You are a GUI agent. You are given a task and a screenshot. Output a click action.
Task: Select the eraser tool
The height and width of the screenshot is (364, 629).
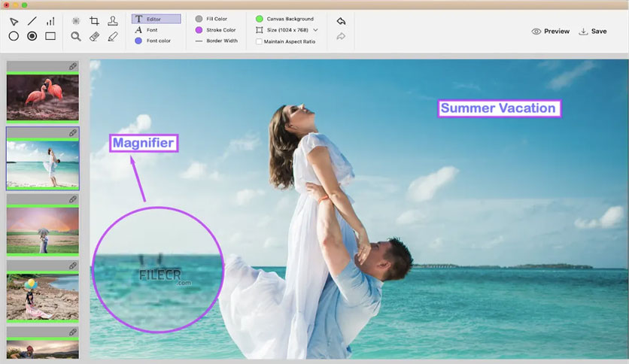[94, 37]
